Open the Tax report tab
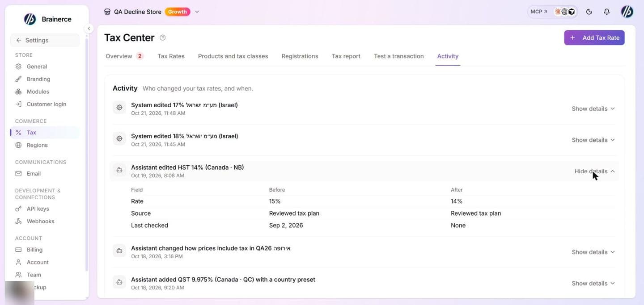The height and width of the screenshot is (305, 644). click(346, 56)
